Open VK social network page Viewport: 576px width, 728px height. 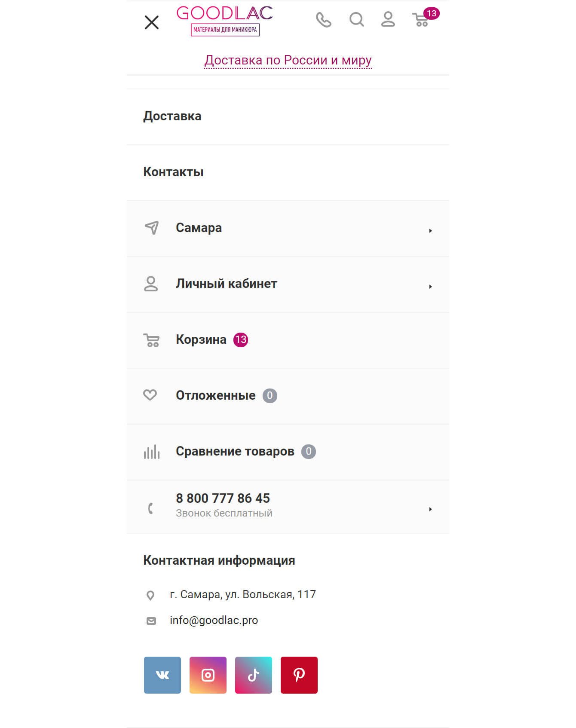[x=162, y=675]
